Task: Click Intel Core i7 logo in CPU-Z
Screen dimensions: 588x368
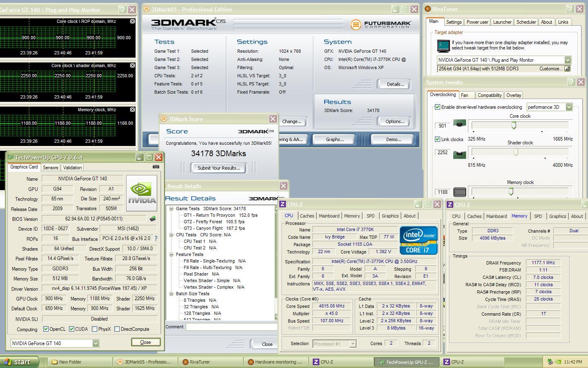Action: pos(419,240)
